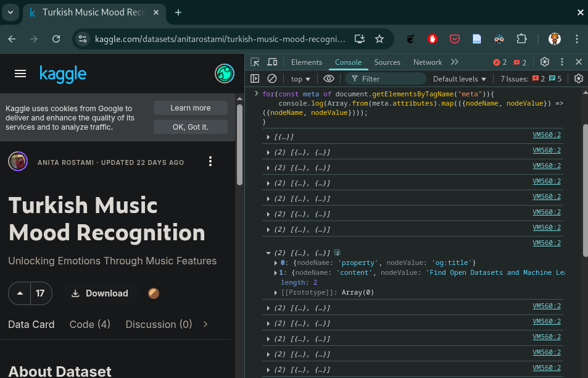Open the tab search dropdown arrow
Viewport: 588px width, 378px height.
[x=10, y=12]
